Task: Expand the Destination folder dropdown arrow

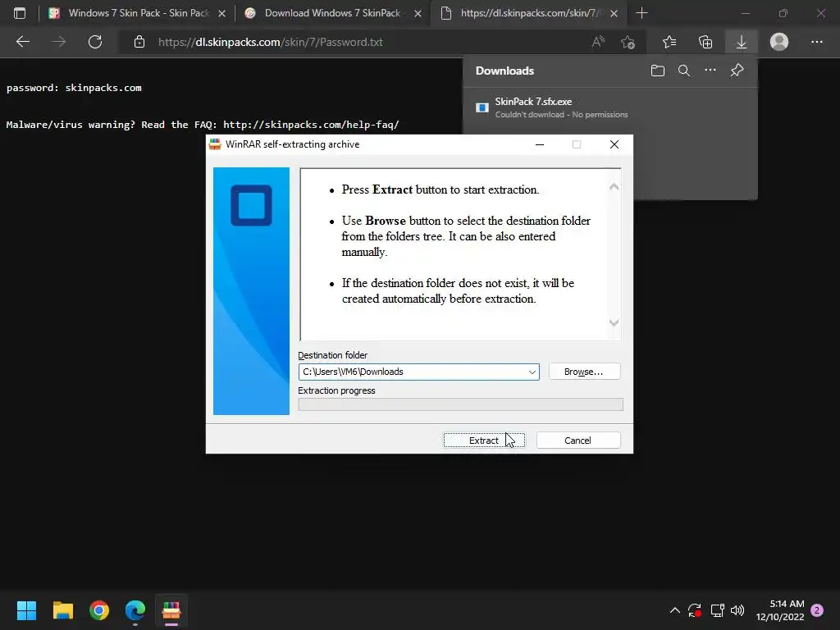Action: pos(532,372)
